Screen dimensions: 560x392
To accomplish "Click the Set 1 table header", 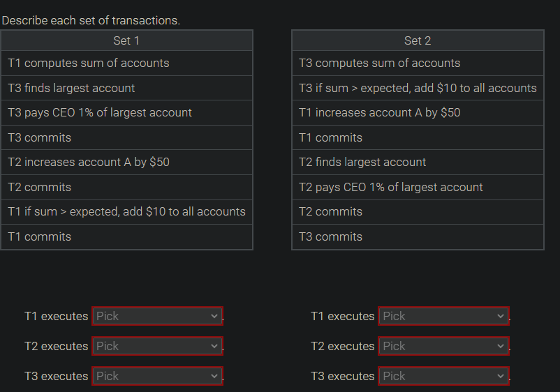I will click(126, 40).
